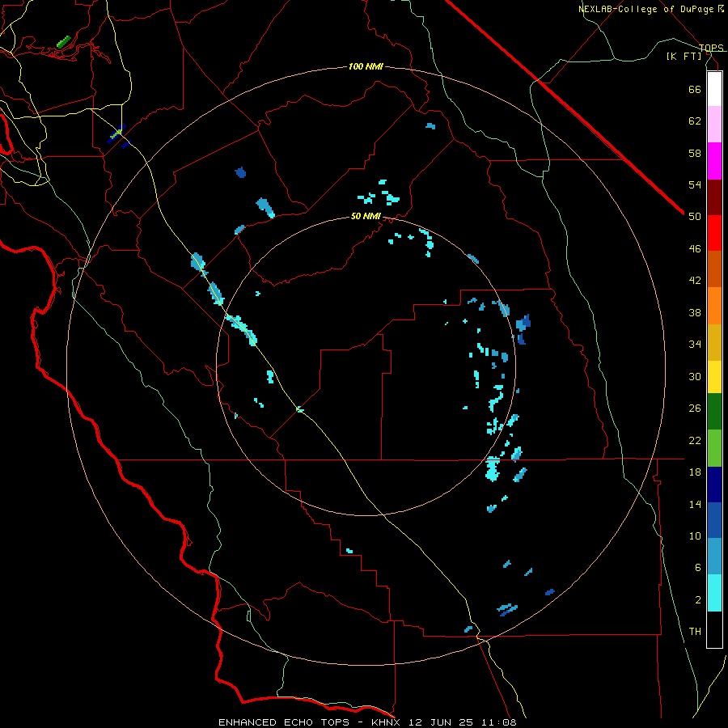728x728 pixels.
Task: Click the "10" scale value
Action: 695,535
